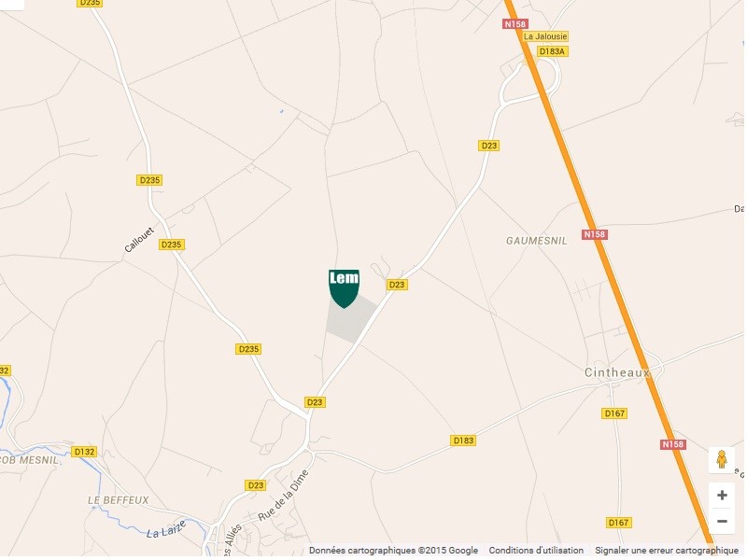Click the La Jalousie label

pyautogui.click(x=546, y=36)
